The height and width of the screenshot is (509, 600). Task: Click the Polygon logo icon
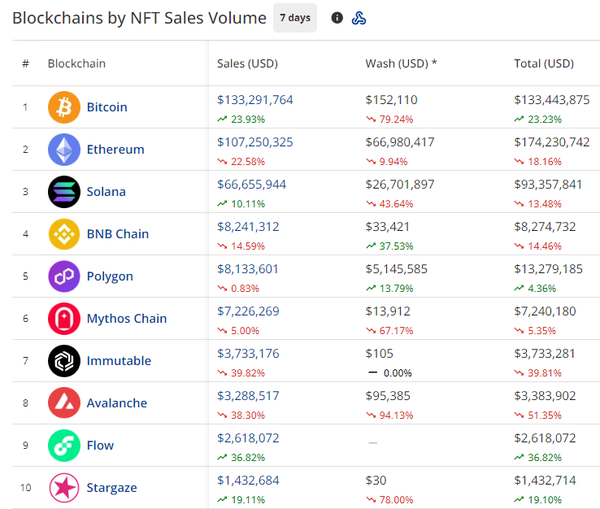(x=64, y=276)
